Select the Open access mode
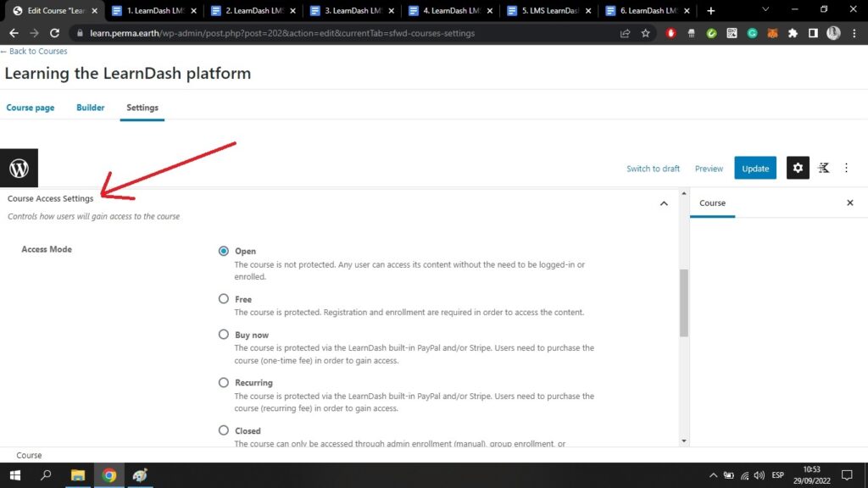 click(224, 251)
